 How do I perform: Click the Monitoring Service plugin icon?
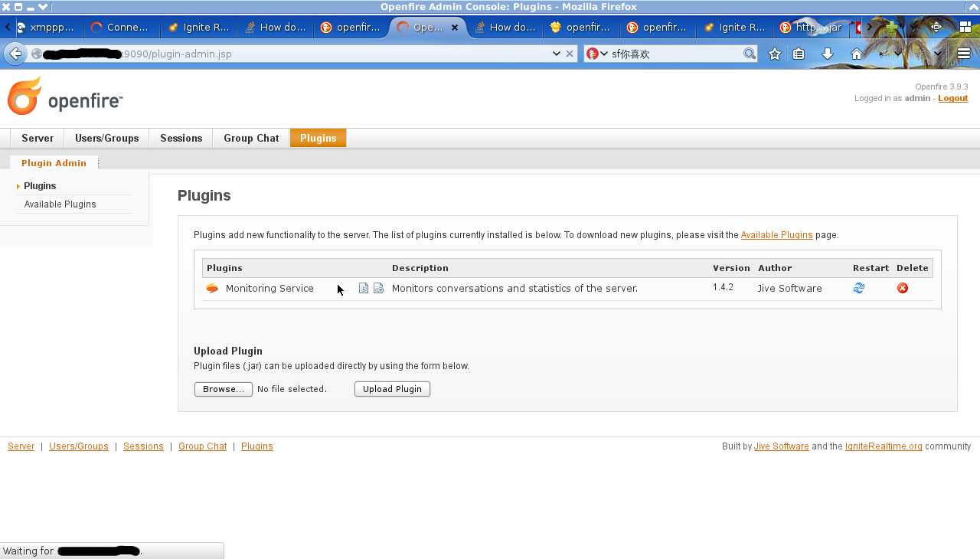tap(212, 289)
